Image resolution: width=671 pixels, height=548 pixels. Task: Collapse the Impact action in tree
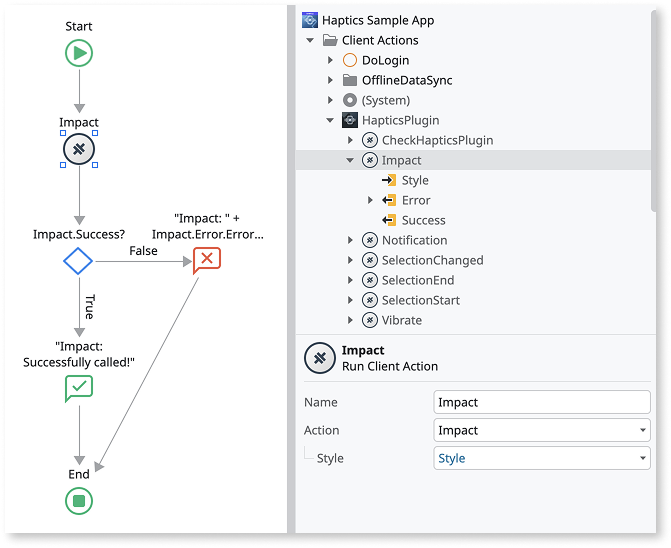pos(350,160)
